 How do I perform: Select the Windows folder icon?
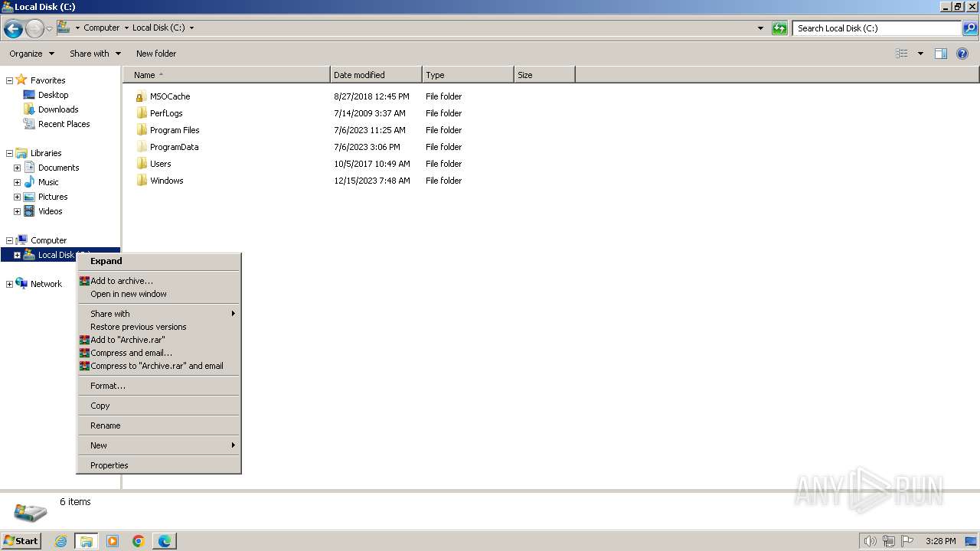click(x=141, y=181)
